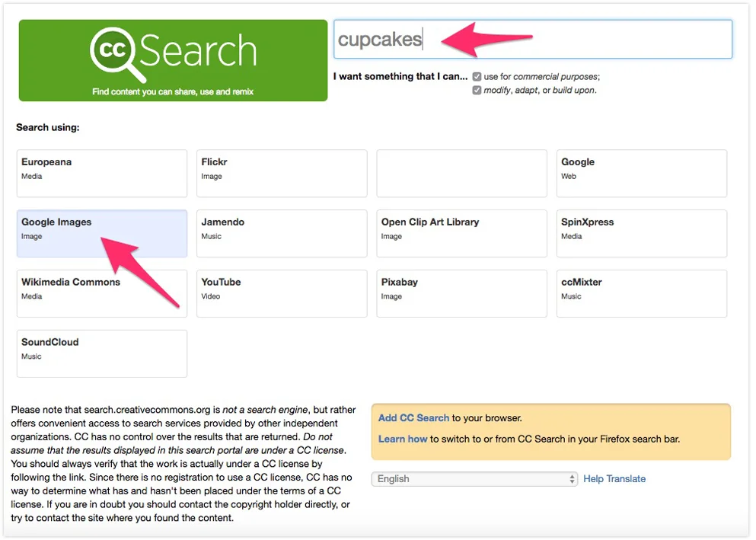Click the blank source tile beside Flickr
The height and width of the screenshot is (540, 756).
click(x=461, y=173)
